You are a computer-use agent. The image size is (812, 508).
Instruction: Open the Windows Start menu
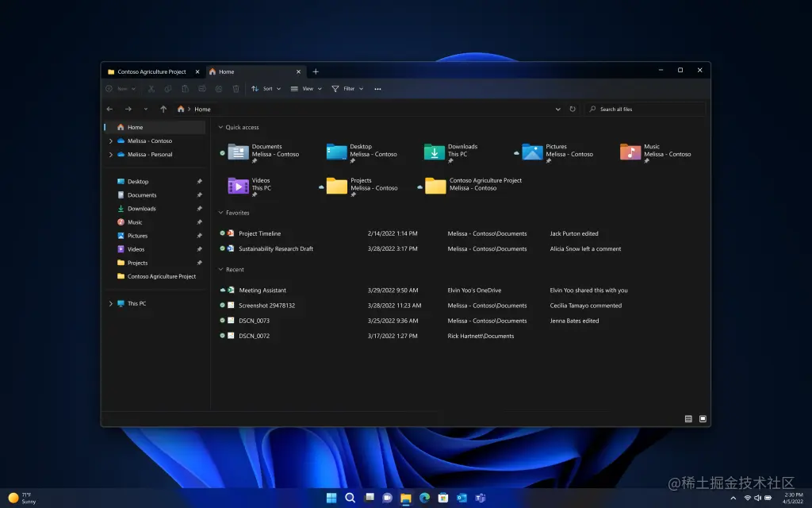pyautogui.click(x=331, y=498)
